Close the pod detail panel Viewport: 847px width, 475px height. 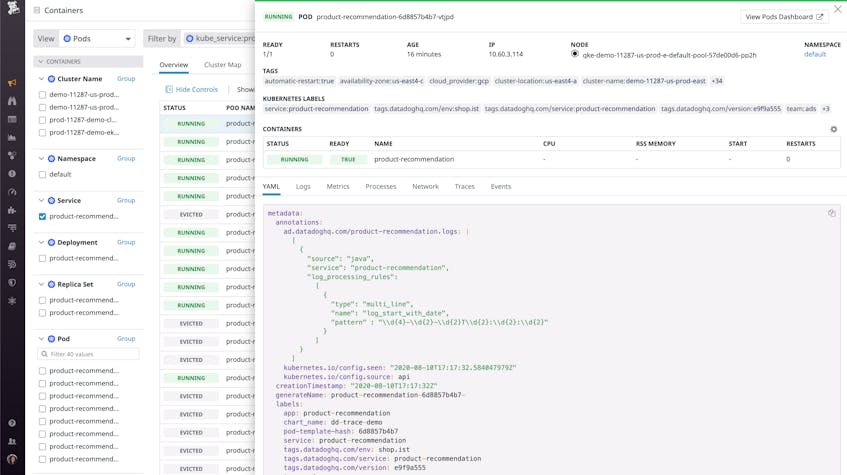tap(838, 9)
